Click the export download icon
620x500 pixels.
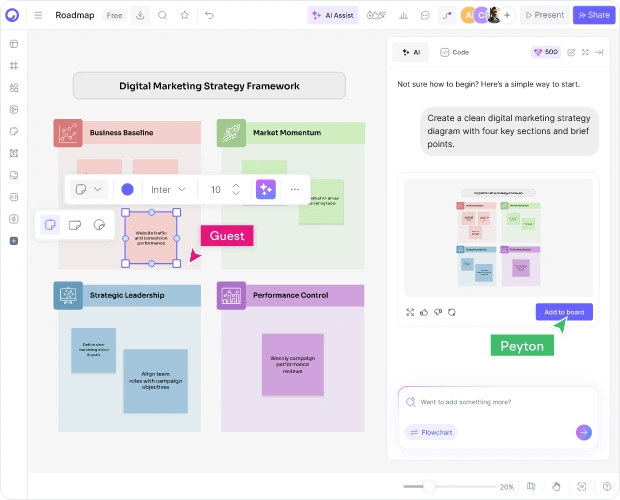140,15
